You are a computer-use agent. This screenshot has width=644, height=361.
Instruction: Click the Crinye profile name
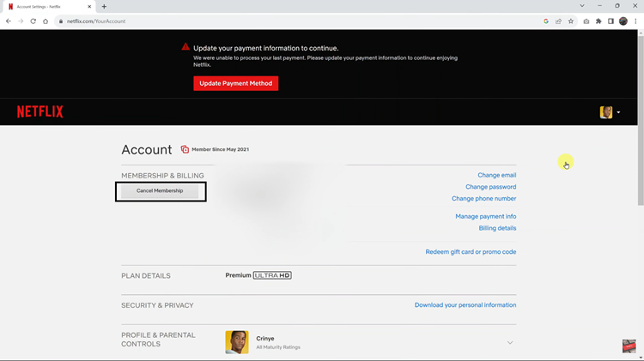(265, 339)
